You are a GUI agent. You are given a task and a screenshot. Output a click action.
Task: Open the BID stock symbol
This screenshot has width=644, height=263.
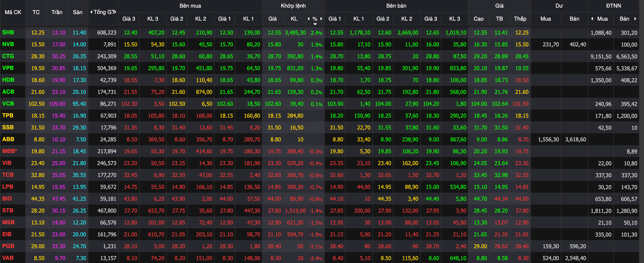tap(7, 199)
